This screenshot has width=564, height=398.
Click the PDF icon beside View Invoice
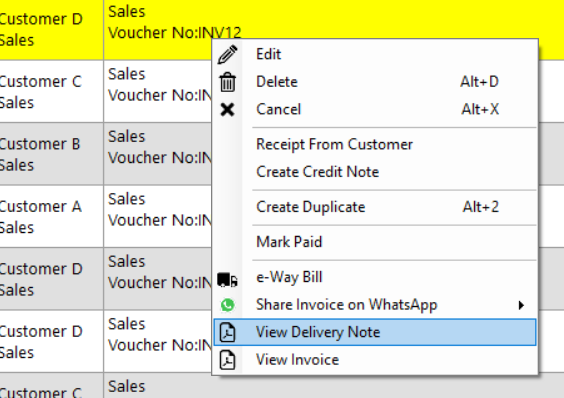click(228, 360)
